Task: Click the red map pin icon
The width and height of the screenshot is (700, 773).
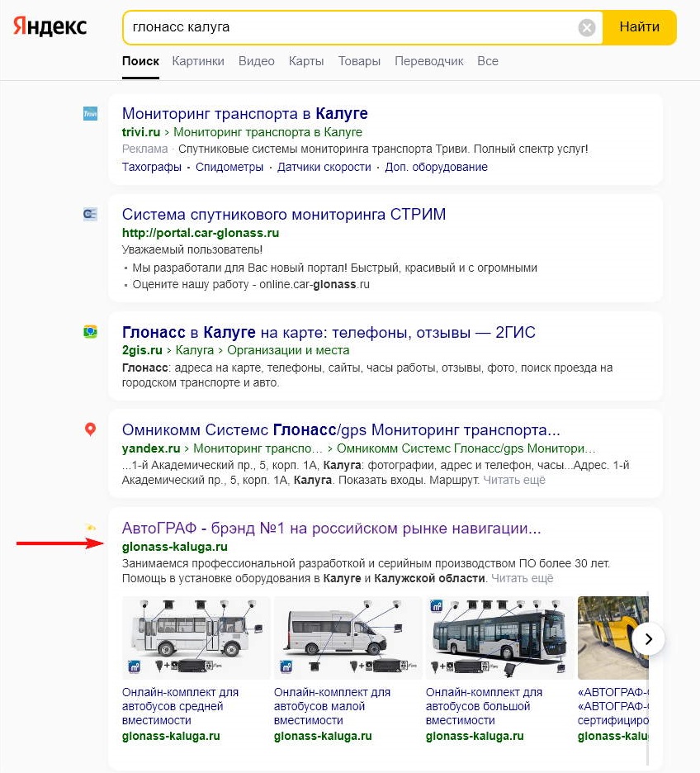Action: 91,429
